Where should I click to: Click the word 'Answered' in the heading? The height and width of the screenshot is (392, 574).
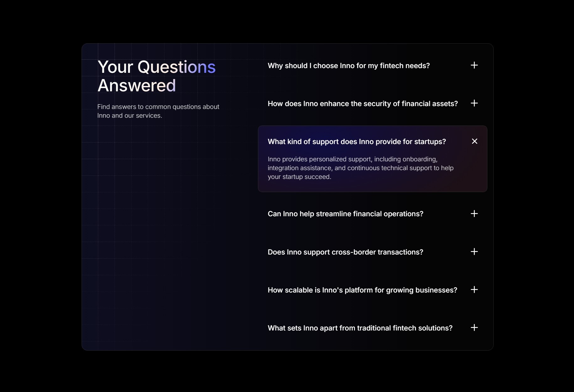click(137, 85)
